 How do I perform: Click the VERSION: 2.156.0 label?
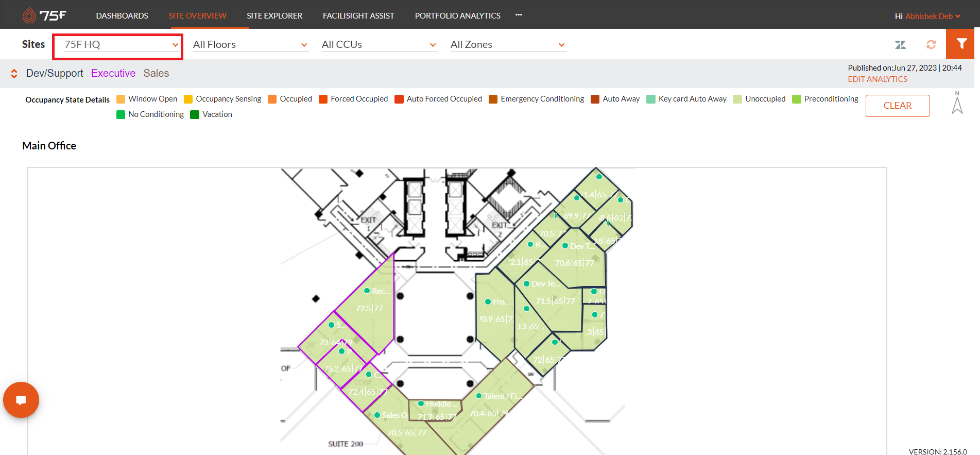click(938, 451)
